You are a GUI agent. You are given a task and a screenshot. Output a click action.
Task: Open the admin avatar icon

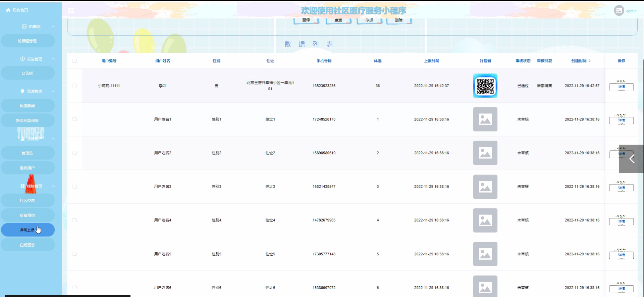click(x=619, y=10)
